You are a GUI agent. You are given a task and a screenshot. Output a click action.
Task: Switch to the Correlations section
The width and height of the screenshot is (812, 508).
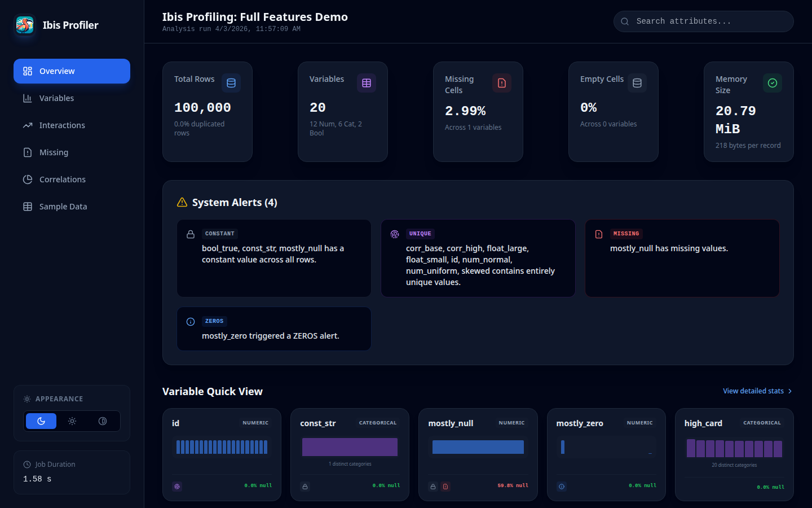pos(62,179)
